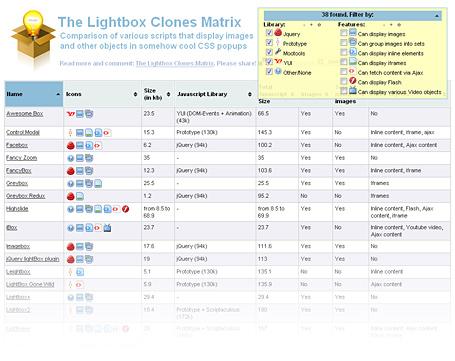
Task: Click the jQuery icon in Facebox row
Action: click(70, 146)
